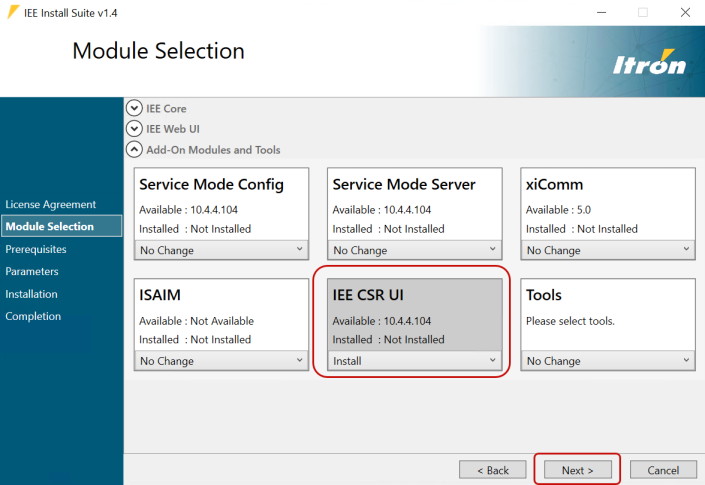
Task: Expand the IEE Core section chevron
Action: (x=134, y=108)
